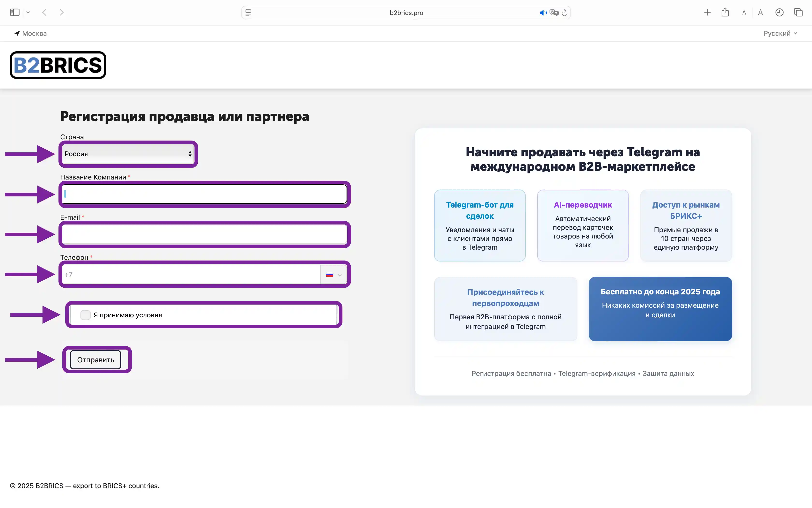Open the translate page icon
This screenshot has height=508, width=812.
(x=554, y=13)
